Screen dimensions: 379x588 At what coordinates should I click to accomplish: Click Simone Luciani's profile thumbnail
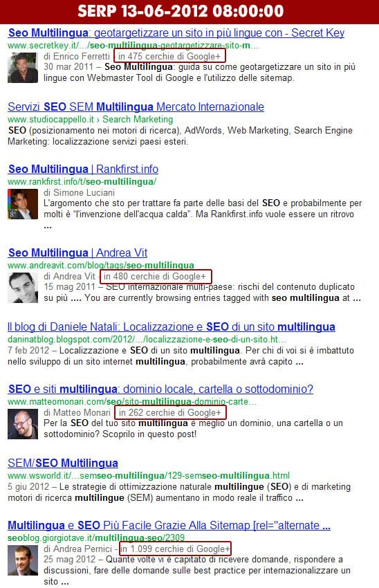point(23,204)
